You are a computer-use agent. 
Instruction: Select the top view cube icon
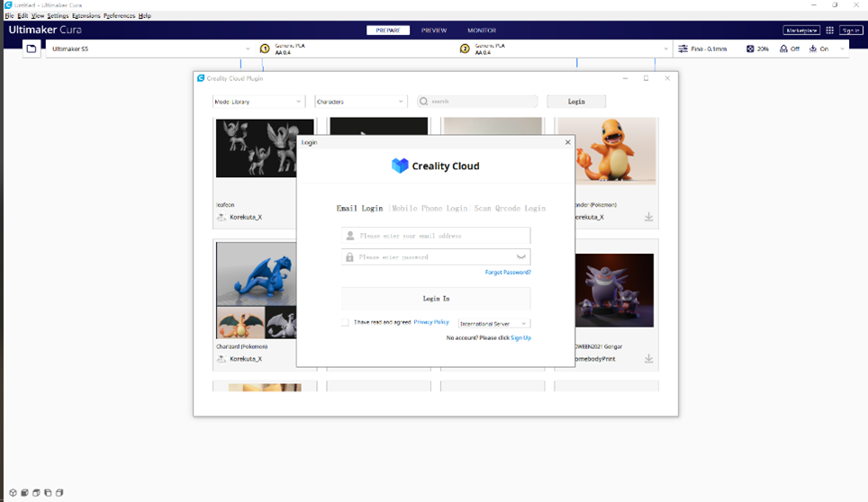click(x=36, y=493)
